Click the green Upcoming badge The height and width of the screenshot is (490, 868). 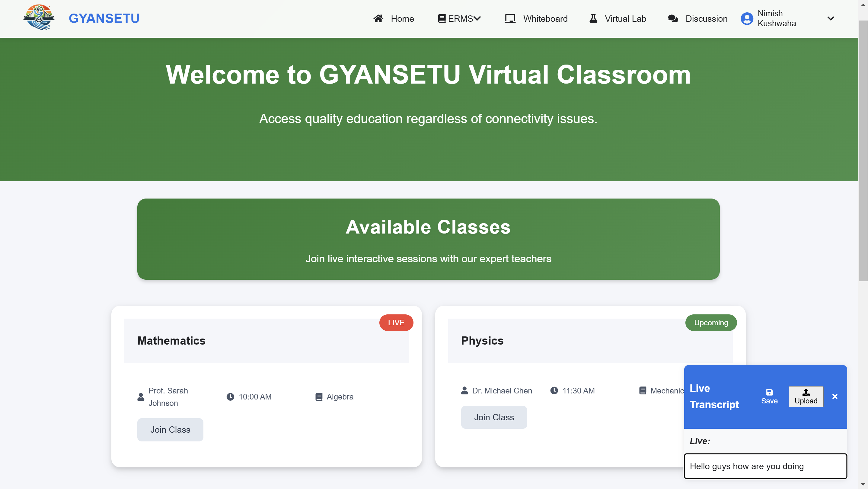(x=711, y=323)
